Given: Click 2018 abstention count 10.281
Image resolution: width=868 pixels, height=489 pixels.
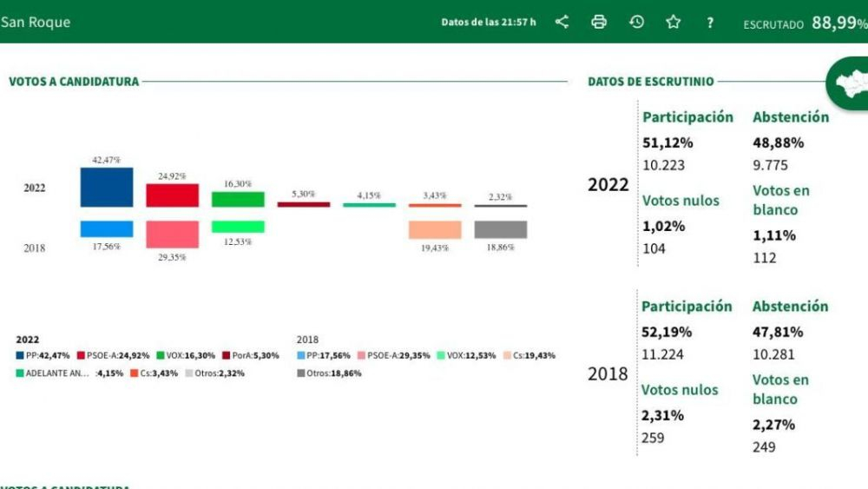Looking at the screenshot, I should [773, 354].
